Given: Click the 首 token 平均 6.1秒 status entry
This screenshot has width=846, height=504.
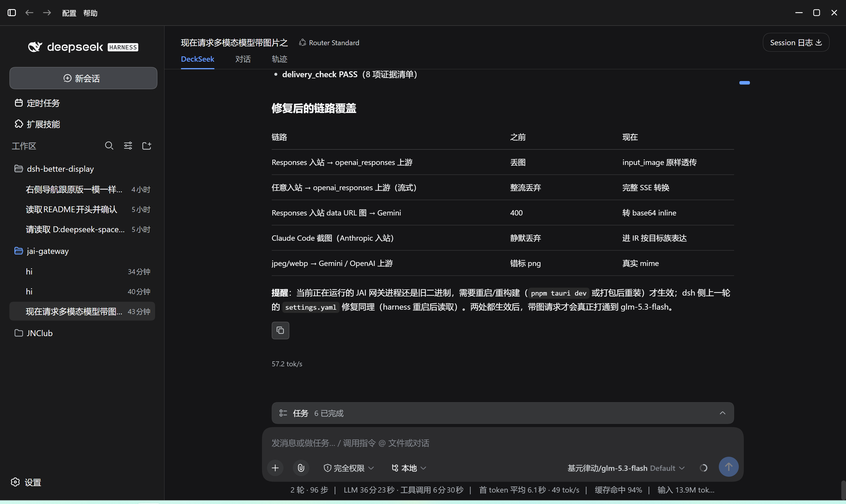Looking at the screenshot, I should point(529,490).
